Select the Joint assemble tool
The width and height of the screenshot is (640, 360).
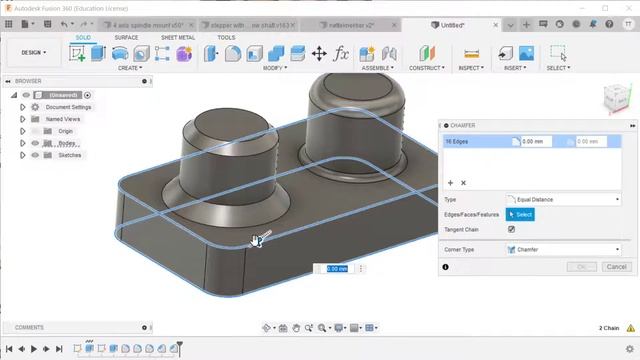(x=389, y=53)
